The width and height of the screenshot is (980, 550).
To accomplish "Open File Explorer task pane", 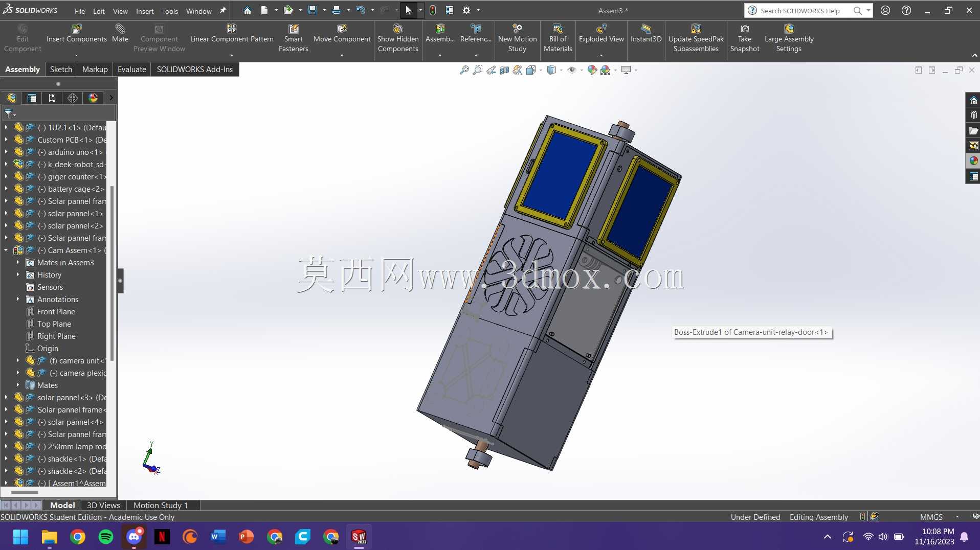I will point(973,131).
